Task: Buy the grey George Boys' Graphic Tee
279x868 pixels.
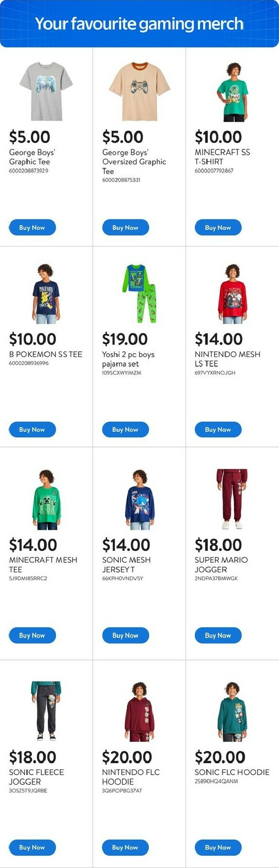Action: pos(32,228)
